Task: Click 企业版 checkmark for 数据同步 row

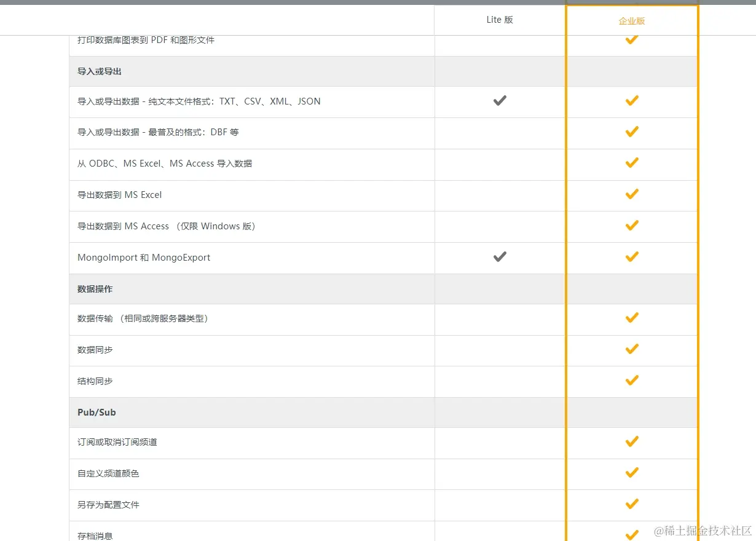Action: tap(632, 349)
